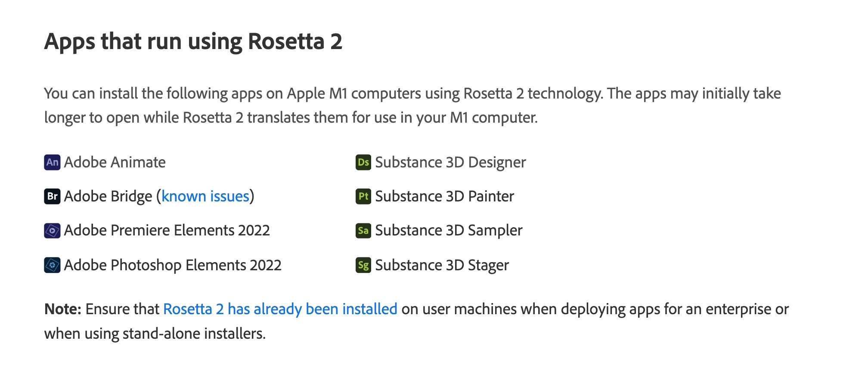Click the Adobe Photoshop Elements 2022 label
This screenshot has width=868, height=371.
coord(173,265)
